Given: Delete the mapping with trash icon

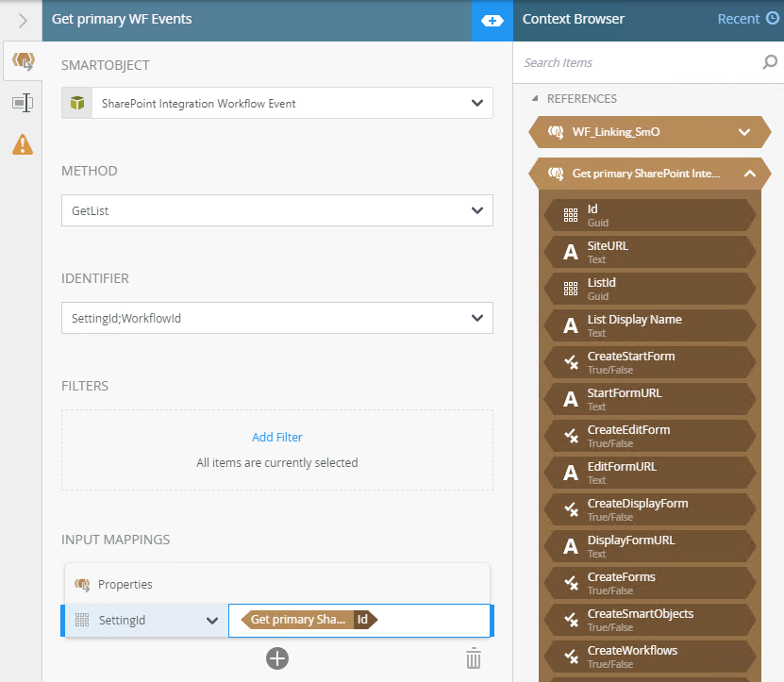Looking at the screenshot, I should 474,658.
